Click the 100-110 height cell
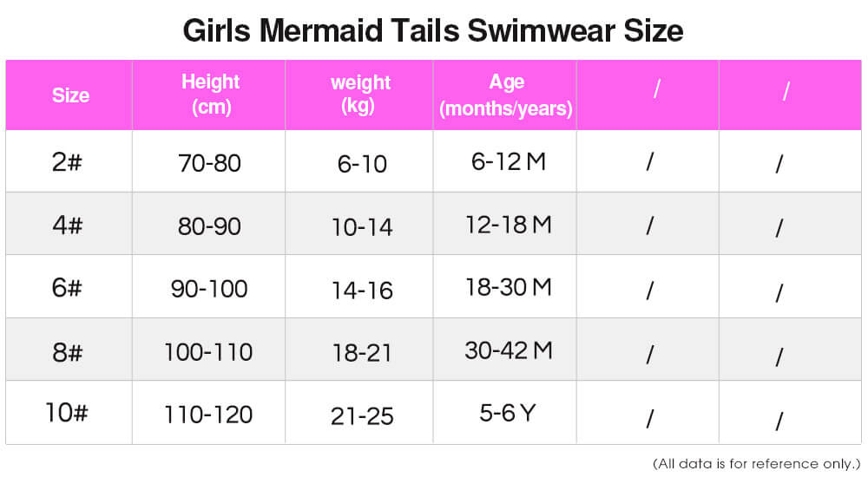868x477 pixels. click(x=208, y=352)
